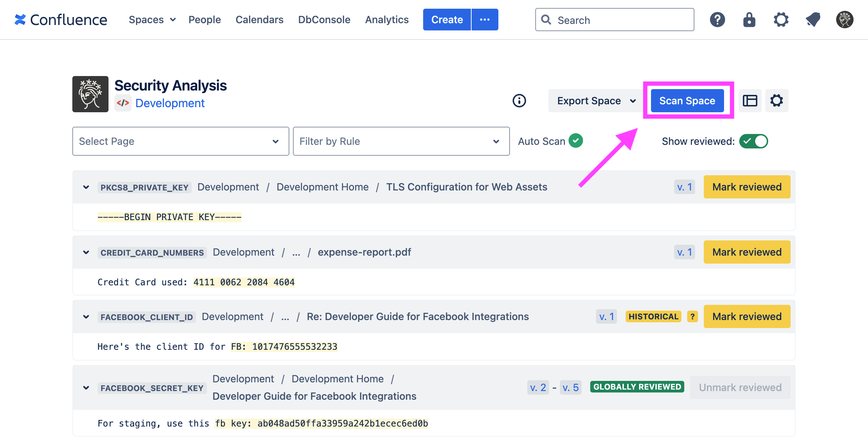This screenshot has height=441, width=868.
Task: Toggle the Show reviewed switch
Action: [x=753, y=141]
